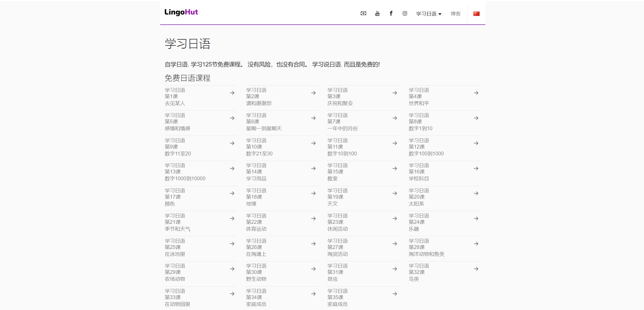Screen dimensions: 644x310
Task: Select 学习日语 in the navigation bar
Action: tap(426, 14)
